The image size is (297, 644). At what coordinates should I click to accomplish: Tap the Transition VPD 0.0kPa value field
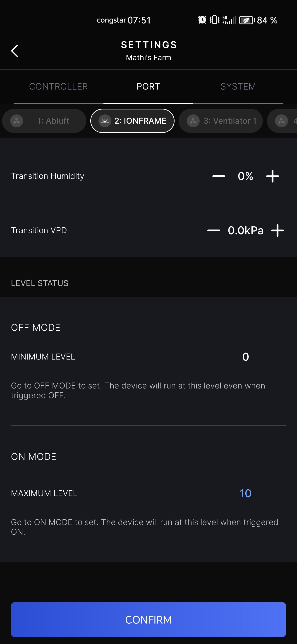[x=245, y=230]
